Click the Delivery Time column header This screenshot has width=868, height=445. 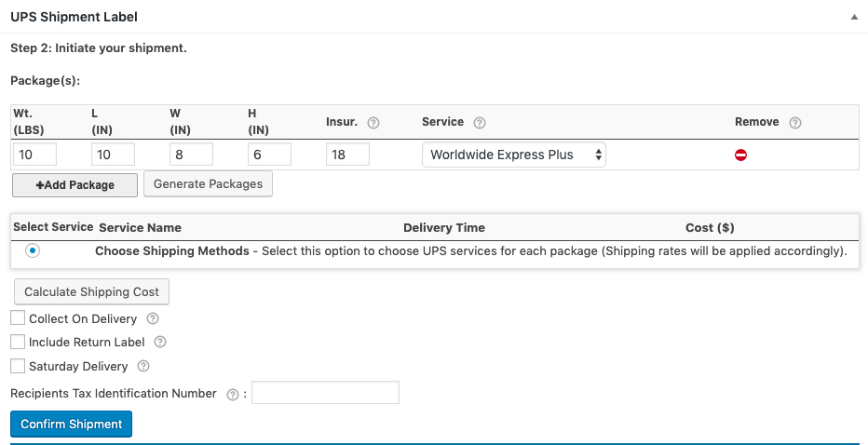(444, 228)
